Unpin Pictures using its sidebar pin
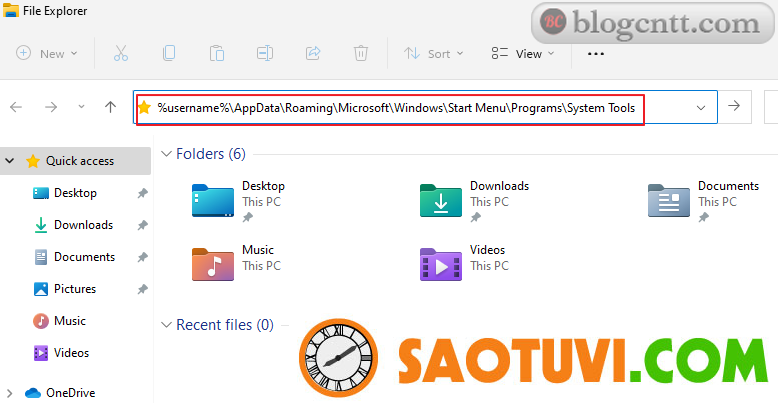 (142, 289)
